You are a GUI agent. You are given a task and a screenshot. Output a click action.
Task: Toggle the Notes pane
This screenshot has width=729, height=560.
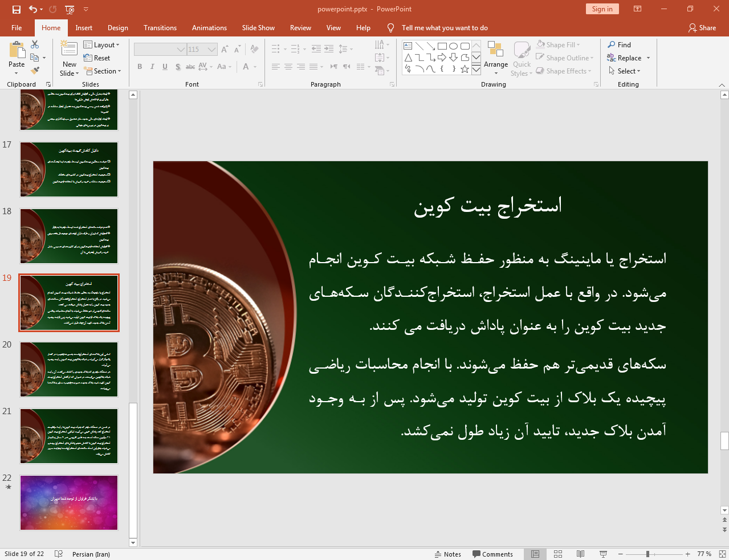pos(447,554)
